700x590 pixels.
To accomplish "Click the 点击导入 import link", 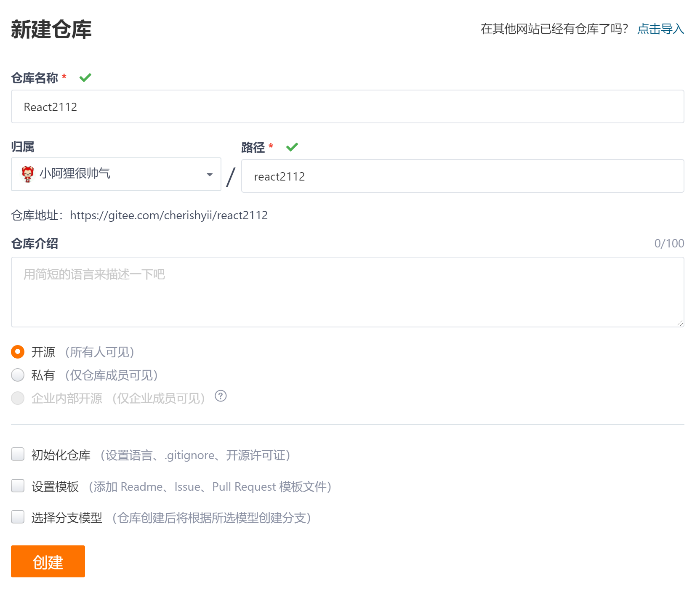I will 660,29.
